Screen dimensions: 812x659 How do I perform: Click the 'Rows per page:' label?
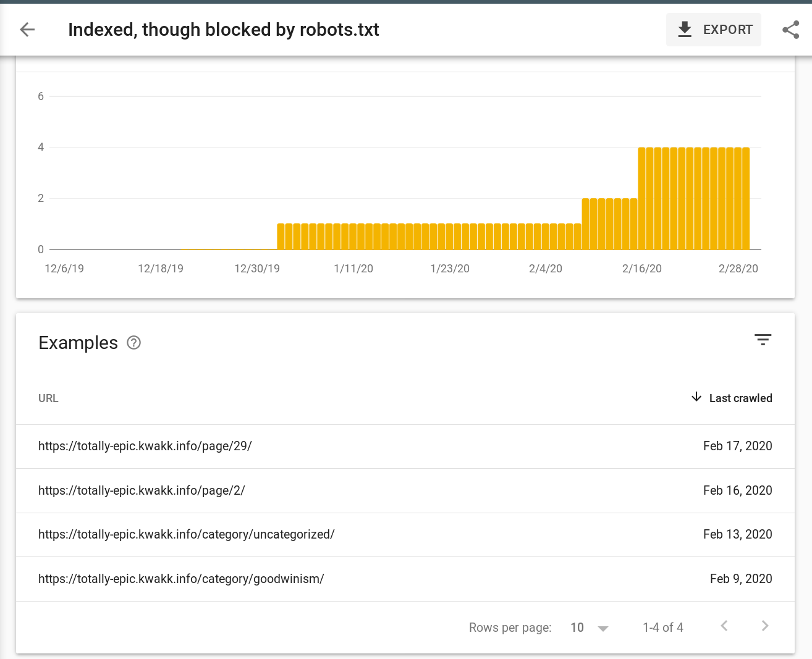(x=510, y=628)
